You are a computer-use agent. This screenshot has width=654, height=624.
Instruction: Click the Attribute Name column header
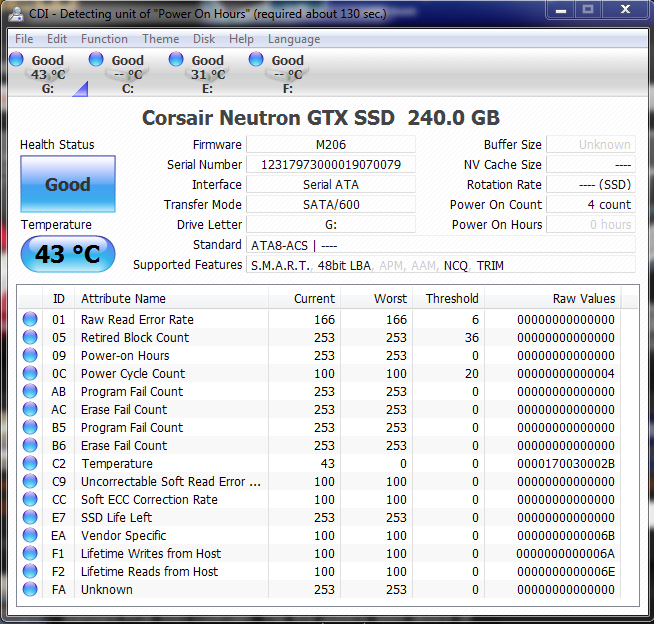click(123, 298)
